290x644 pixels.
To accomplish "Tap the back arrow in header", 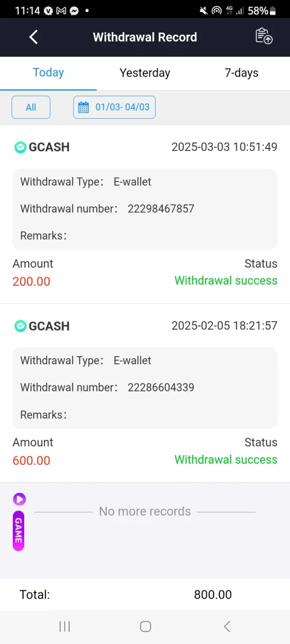I will [34, 37].
